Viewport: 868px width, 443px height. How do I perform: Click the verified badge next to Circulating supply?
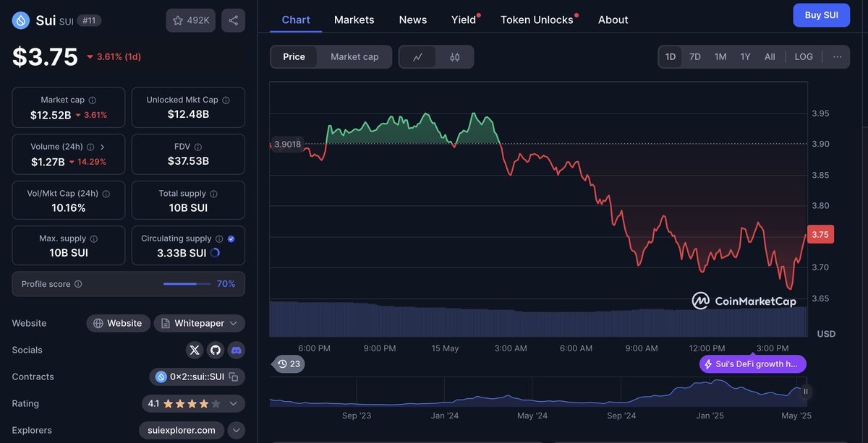pos(231,238)
